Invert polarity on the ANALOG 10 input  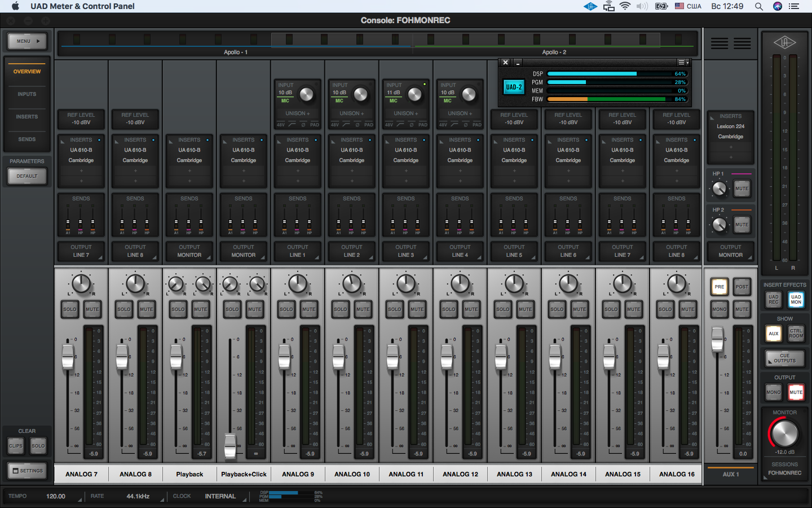point(357,125)
